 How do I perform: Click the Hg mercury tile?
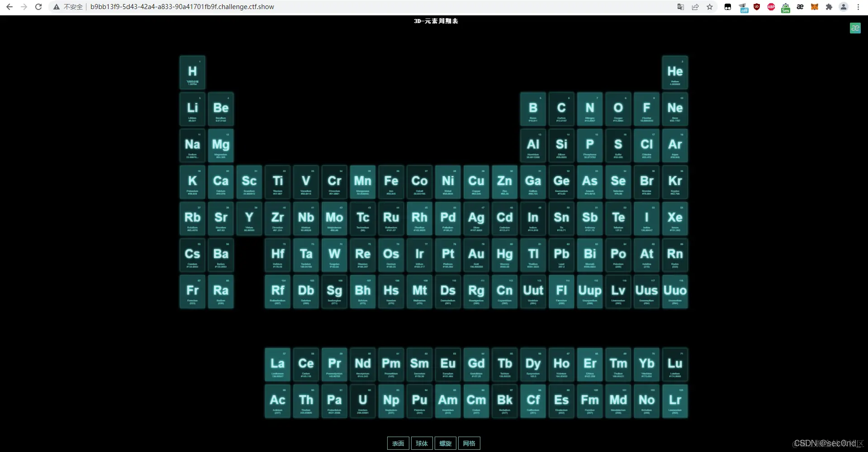coord(505,255)
